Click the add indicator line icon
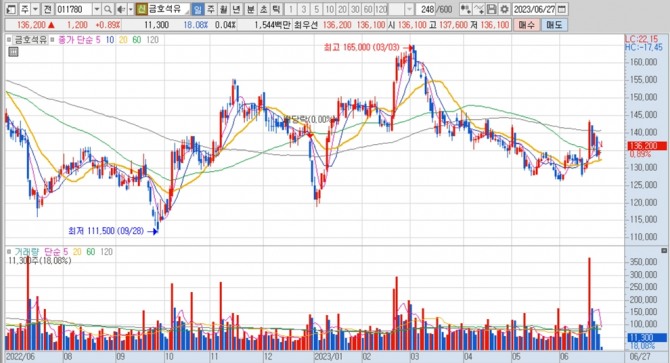The height and width of the screenshot is (363, 670). tap(479, 9)
